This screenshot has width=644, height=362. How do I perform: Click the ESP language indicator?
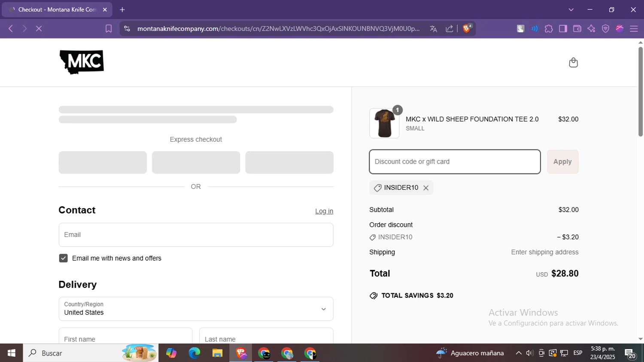578,353
